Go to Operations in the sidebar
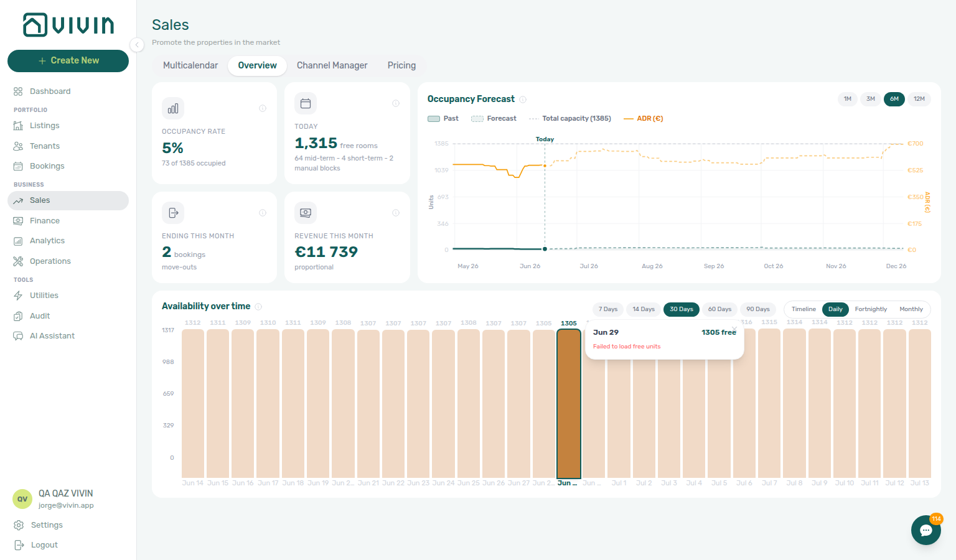The width and height of the screenshot is (956, 560). (x=68, y=261)
